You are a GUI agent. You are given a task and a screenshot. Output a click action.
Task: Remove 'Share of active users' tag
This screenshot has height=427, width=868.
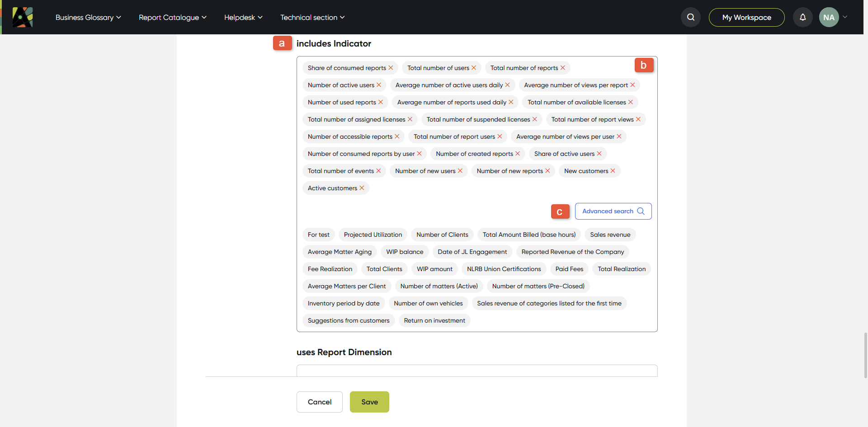click(x=599, y=154)
